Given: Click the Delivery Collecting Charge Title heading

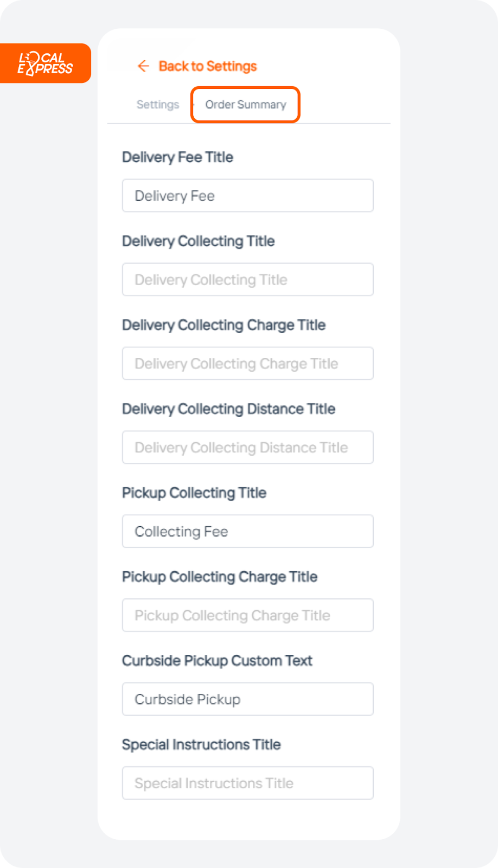Looking at the screenshot, I should pyautogui.click(x=224, y=325).
